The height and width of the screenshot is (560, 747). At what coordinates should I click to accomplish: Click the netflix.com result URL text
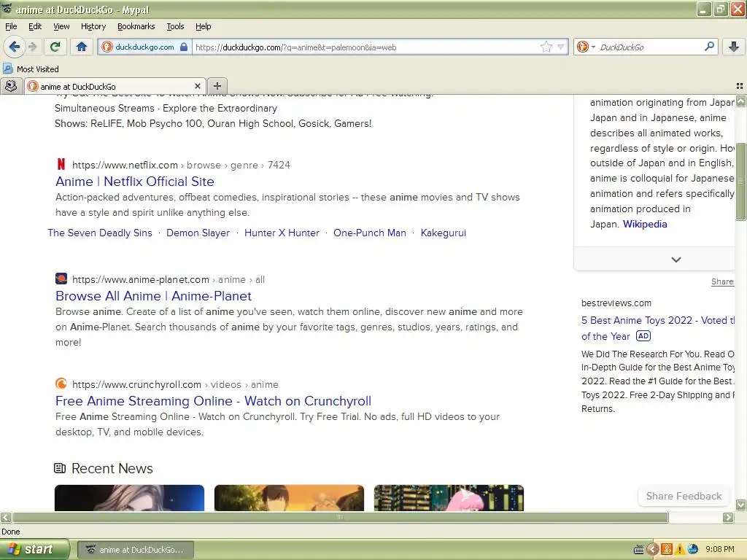(x=181, y=165)
